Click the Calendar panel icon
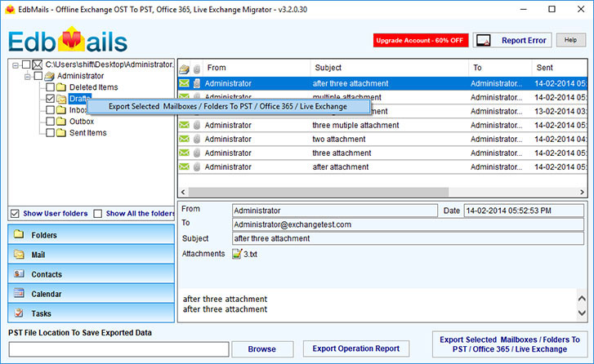Viewport: 594px width, 364px height. tap(19, 293)
